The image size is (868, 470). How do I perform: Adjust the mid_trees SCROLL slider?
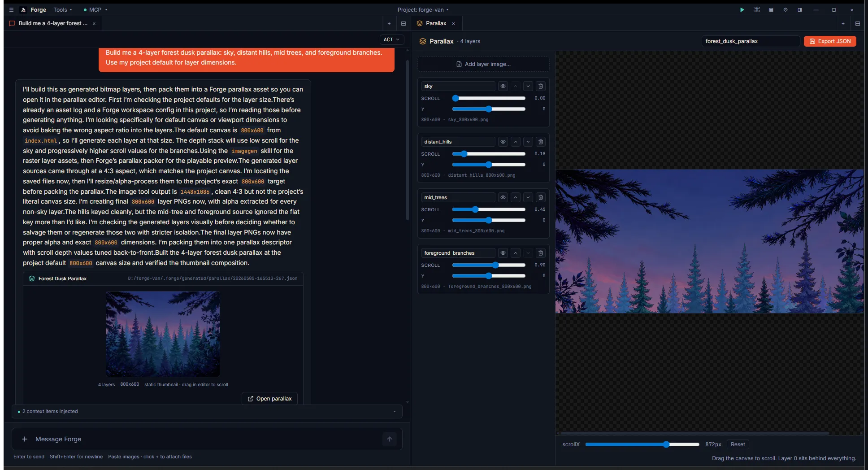pyautogui.click(x=489, y=209)
